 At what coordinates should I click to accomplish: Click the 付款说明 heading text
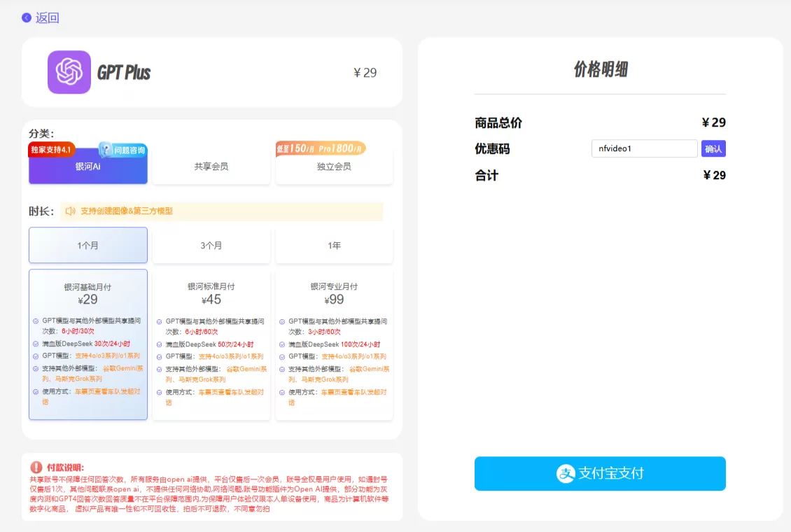point(66,468)
